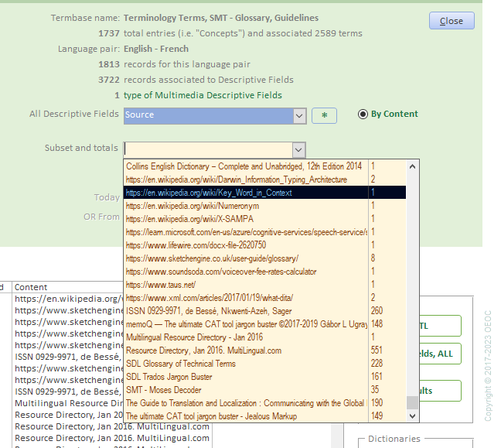Select the By Content radio button
The width and height of the screenshot is (501, 448).
coord(363,115)
